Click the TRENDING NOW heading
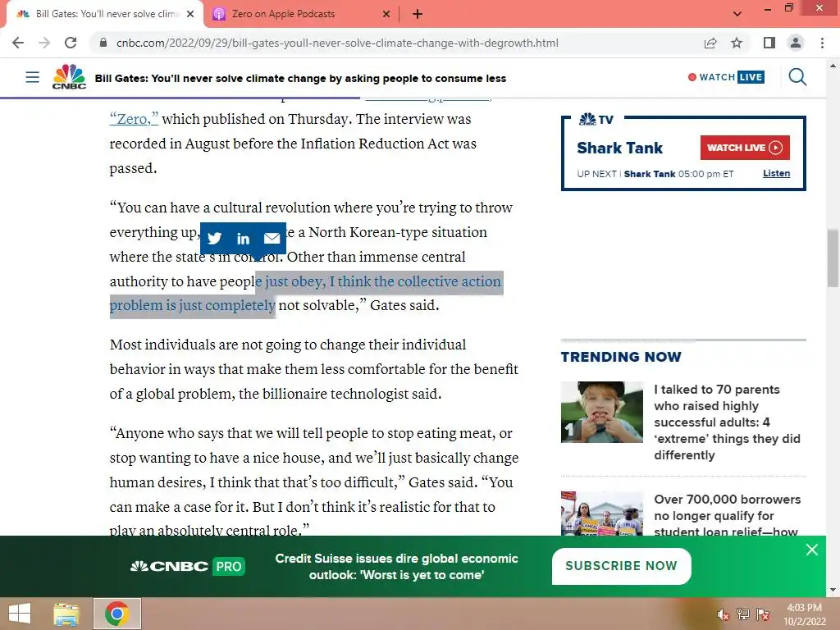 click(x=621, y=357)
